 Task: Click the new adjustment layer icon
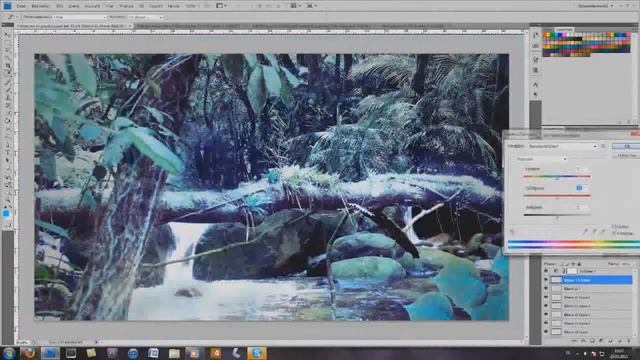[601, 340]
